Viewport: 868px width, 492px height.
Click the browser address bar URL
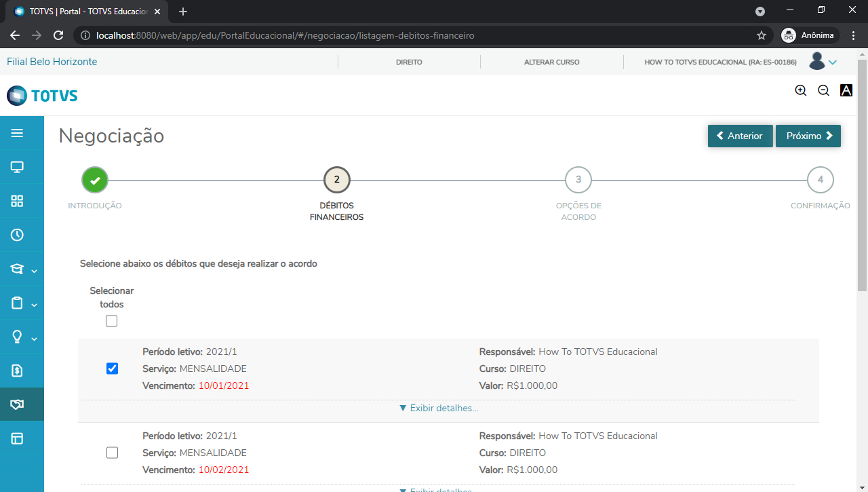coord(285,35)
